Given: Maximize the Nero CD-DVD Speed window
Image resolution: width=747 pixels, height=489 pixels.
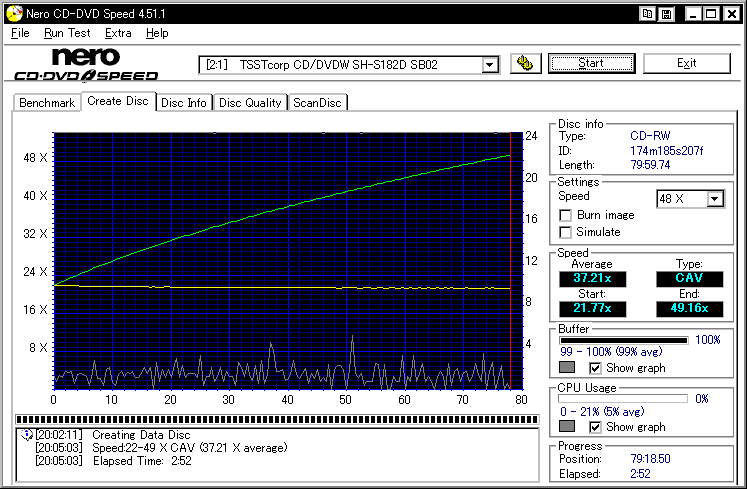Looking at the screenshot, I should click(x=712, y=14).
